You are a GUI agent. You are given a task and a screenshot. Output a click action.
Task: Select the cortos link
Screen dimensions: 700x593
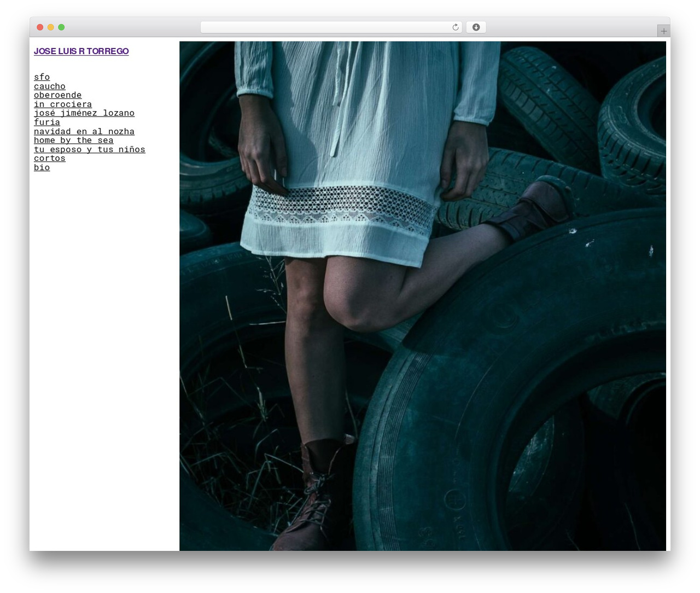coord(50,159)
